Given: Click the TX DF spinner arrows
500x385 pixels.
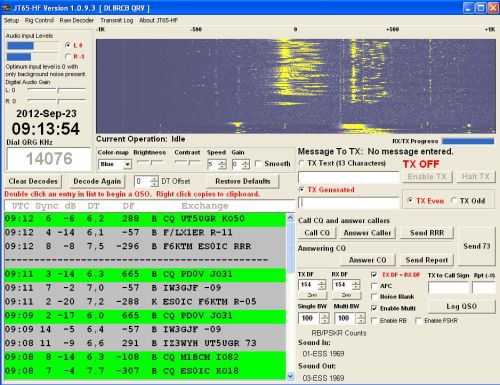Looking at the screenshot, I should [x=322, y=285].
